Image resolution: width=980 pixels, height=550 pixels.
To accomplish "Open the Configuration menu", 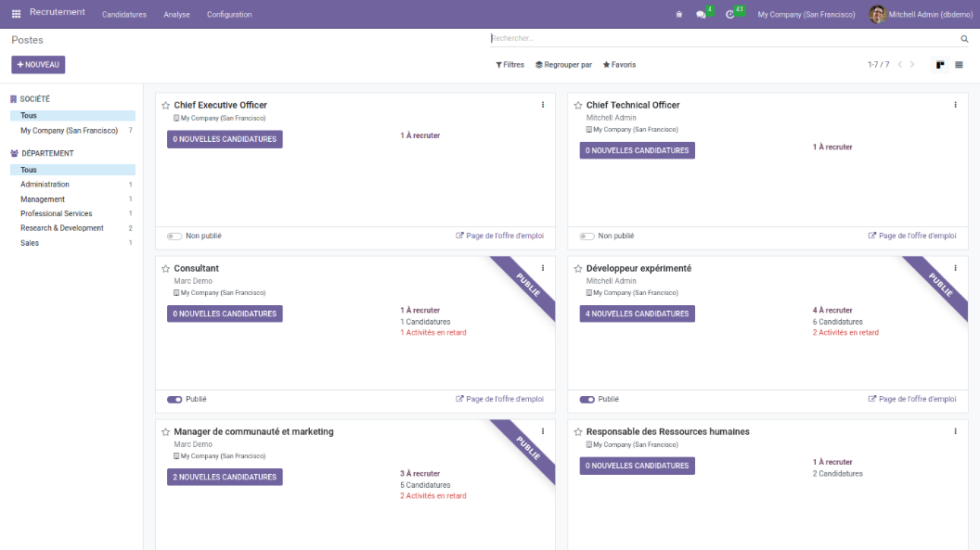I will click(x=229, y=14).
